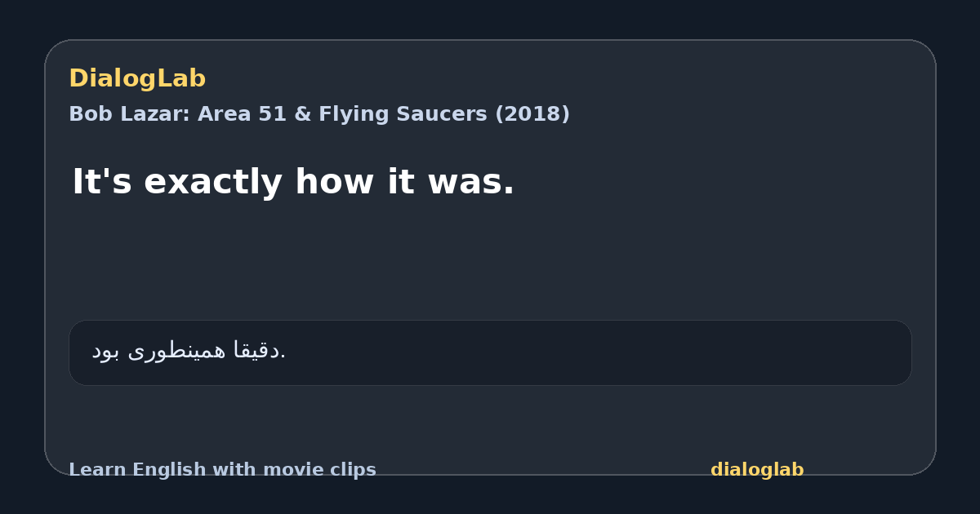Tap the word "was." in the subtitle

(470, 181)
